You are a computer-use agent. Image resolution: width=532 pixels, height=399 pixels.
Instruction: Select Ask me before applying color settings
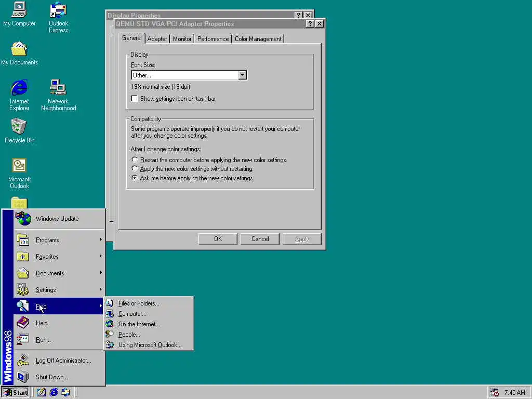(x=135, y=178)
